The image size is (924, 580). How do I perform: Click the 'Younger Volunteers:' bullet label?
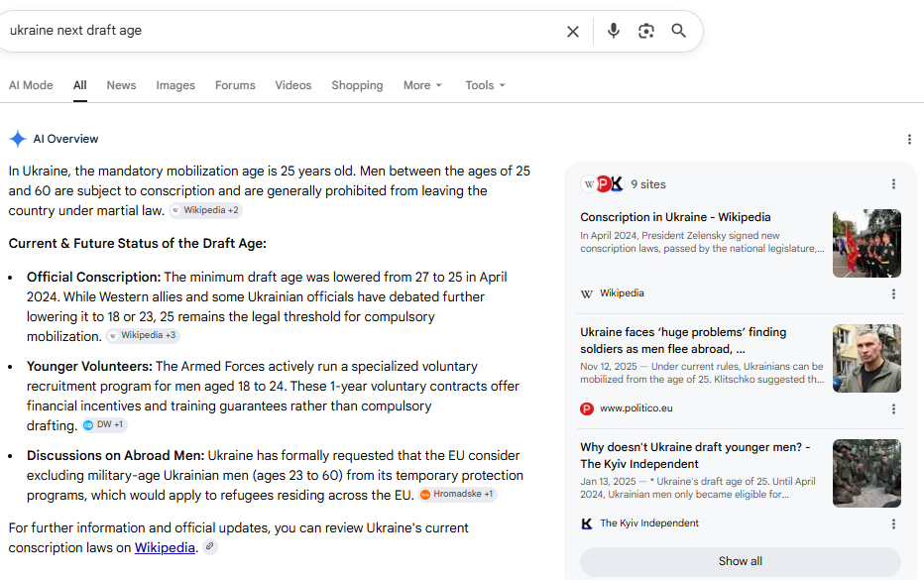coord(89,366)
